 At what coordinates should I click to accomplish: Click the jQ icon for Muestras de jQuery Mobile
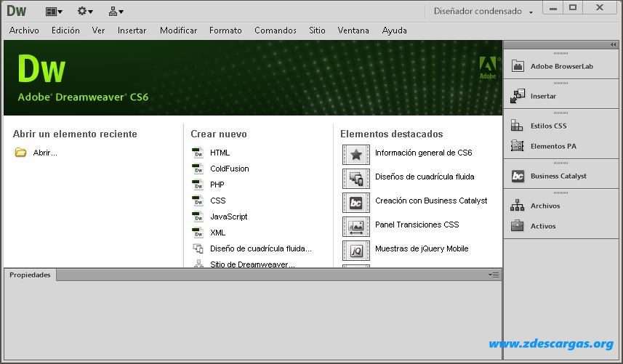point(356,251)
